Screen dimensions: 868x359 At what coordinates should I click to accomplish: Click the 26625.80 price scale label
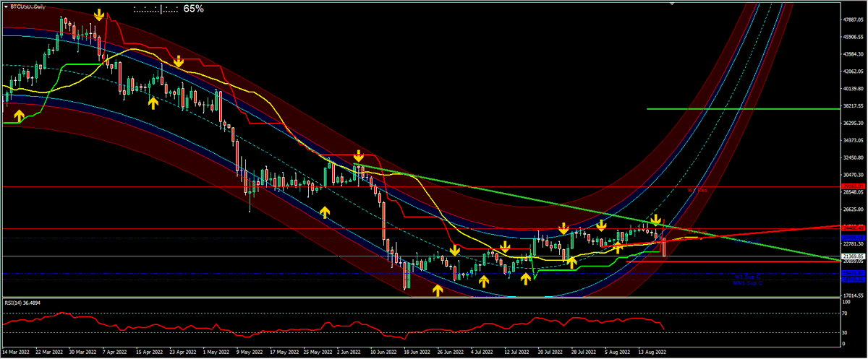pyautogui.click(x=854, y=210)
